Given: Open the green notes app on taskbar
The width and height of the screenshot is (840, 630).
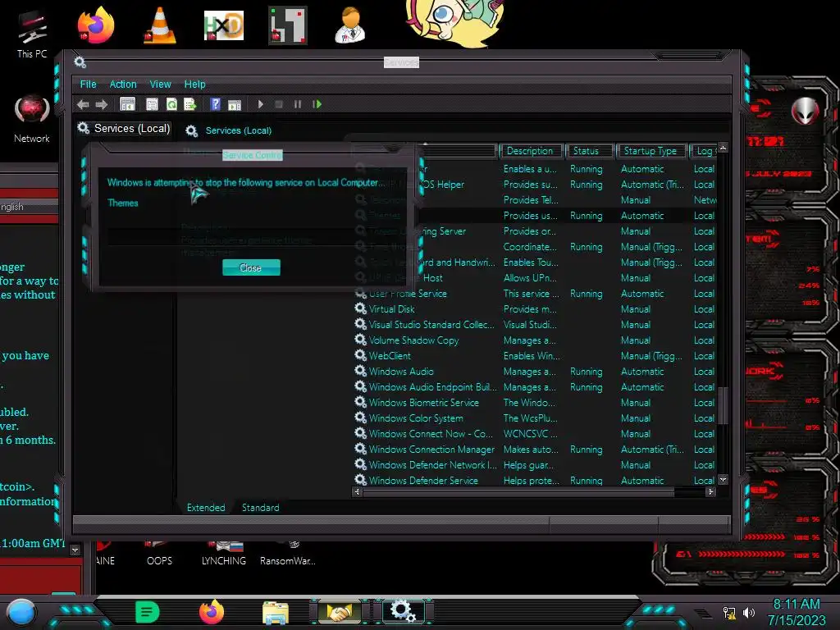Looking at the screenshot, I should pos(148,612).
